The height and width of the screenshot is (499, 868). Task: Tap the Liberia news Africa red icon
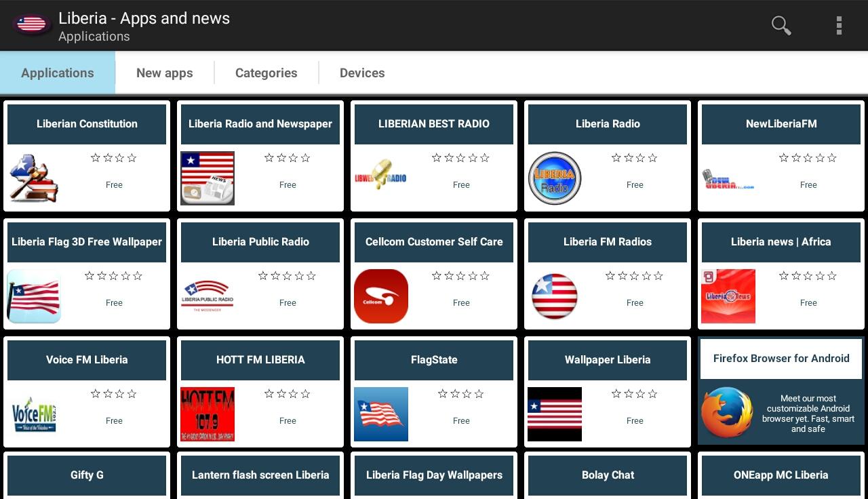click(728, 296)
